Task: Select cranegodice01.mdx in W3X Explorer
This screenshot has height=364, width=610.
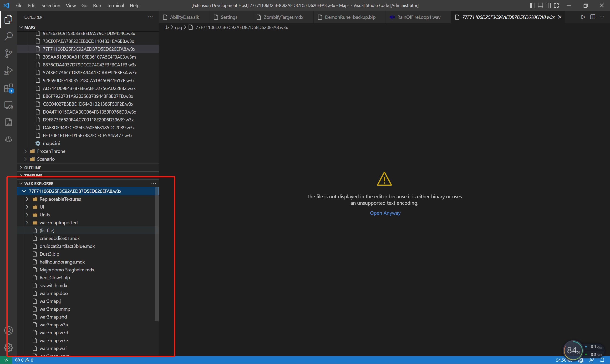Action: point(88,238)
